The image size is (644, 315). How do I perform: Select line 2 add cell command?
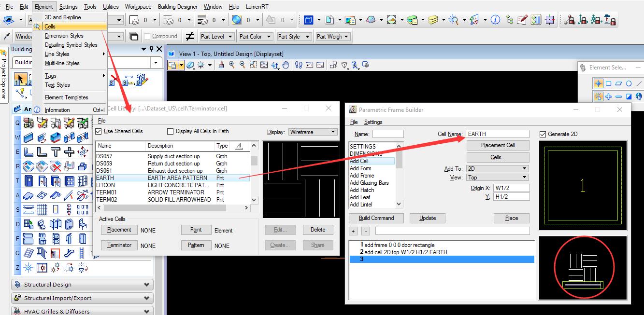(442, 252)
